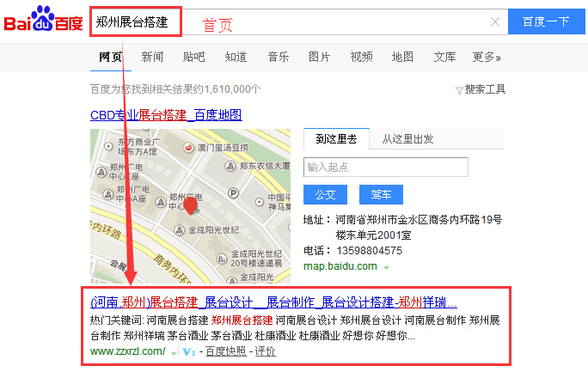Click the V1 credibility badge icon
The height and width of the screenshot is (372, 588).
189,351
